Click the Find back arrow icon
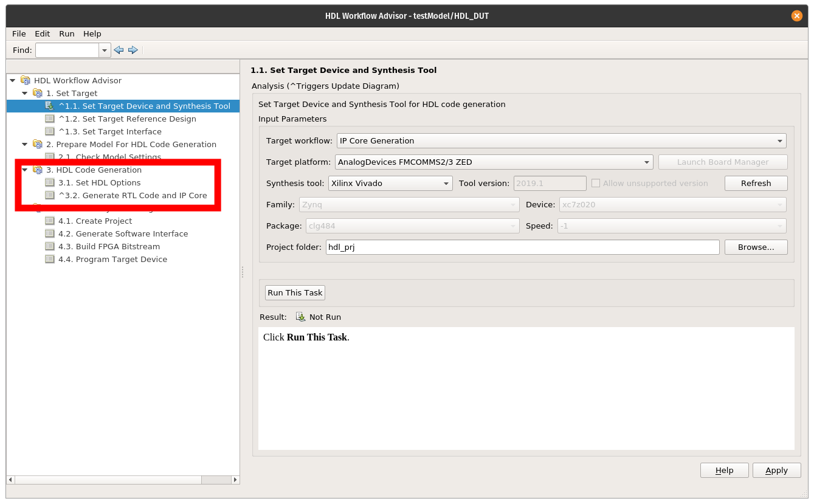Screen dimensions: 814x504 119,50
